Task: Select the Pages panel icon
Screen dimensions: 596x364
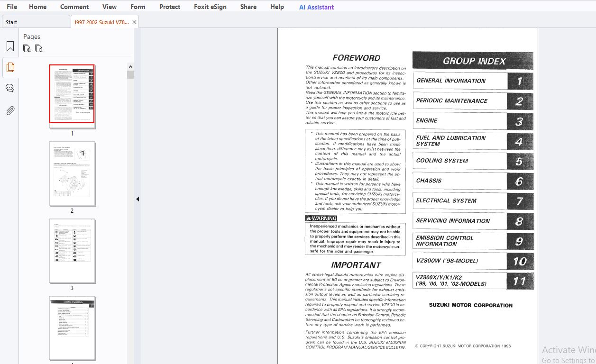Action: pos(10,67)
